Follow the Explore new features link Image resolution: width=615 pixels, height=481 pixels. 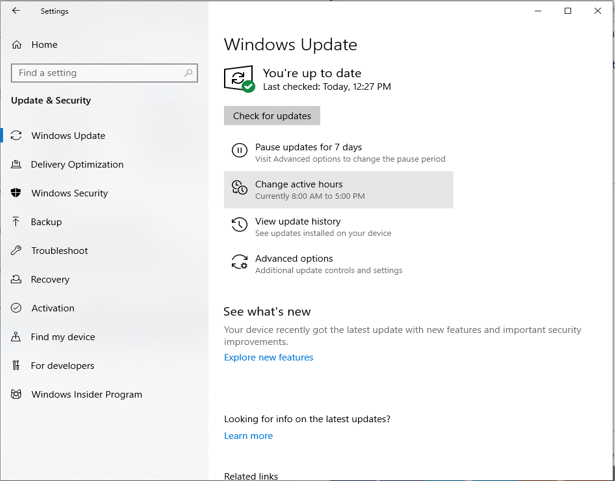pyautogui.click(x=269, y=357)
